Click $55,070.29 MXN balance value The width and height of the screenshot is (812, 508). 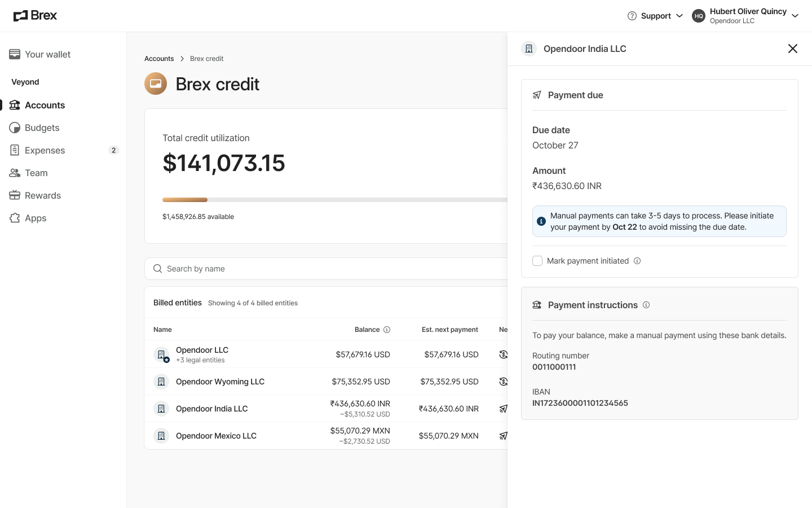(x=360, y=431)
